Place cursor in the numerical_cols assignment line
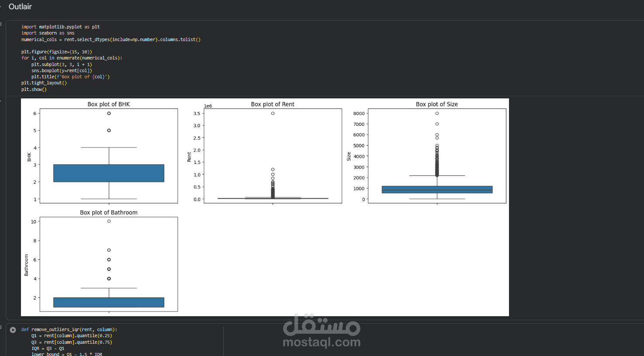Viewport: 644px width, 356px height. pos(111,39)
